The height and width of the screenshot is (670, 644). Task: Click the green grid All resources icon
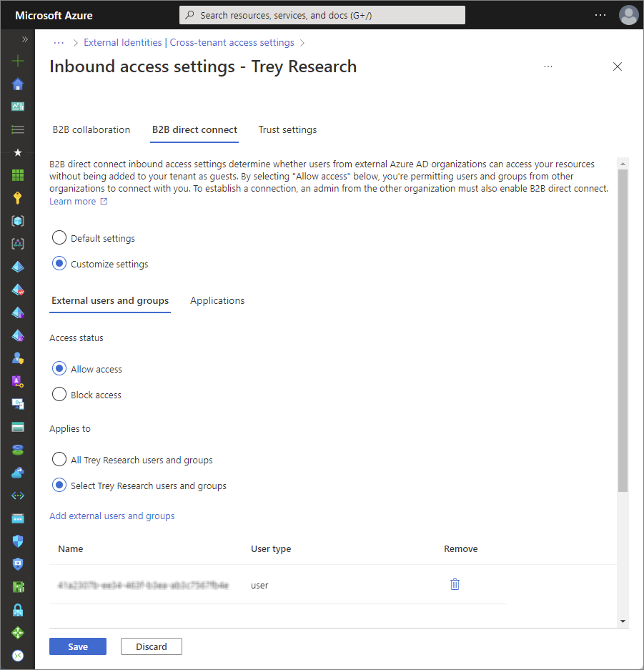coord(18,175)
